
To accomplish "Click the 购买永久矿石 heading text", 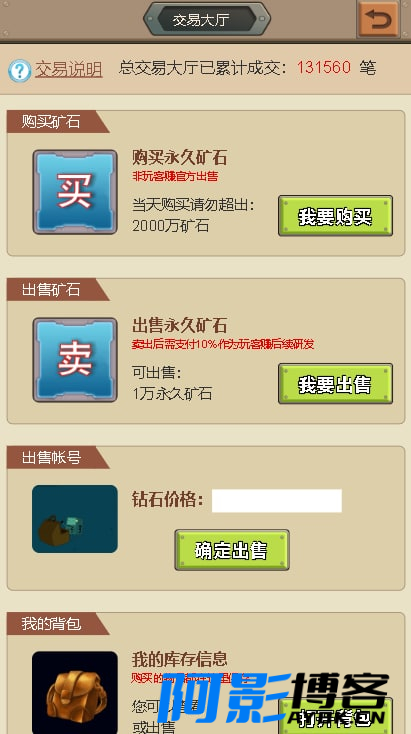I will click(x=179, y=158).
